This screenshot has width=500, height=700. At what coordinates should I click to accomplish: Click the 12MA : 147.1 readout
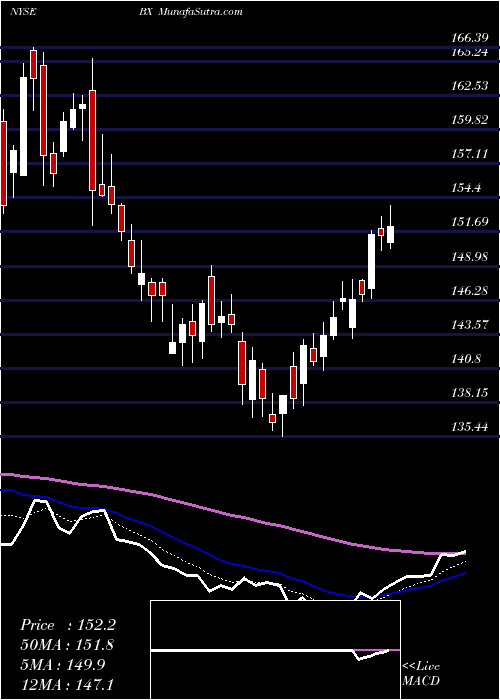(68, 685)
